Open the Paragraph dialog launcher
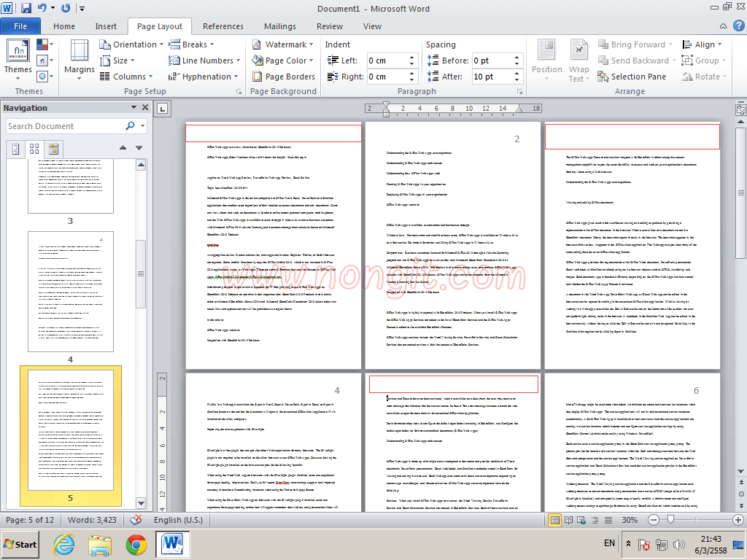 point(519,91)
